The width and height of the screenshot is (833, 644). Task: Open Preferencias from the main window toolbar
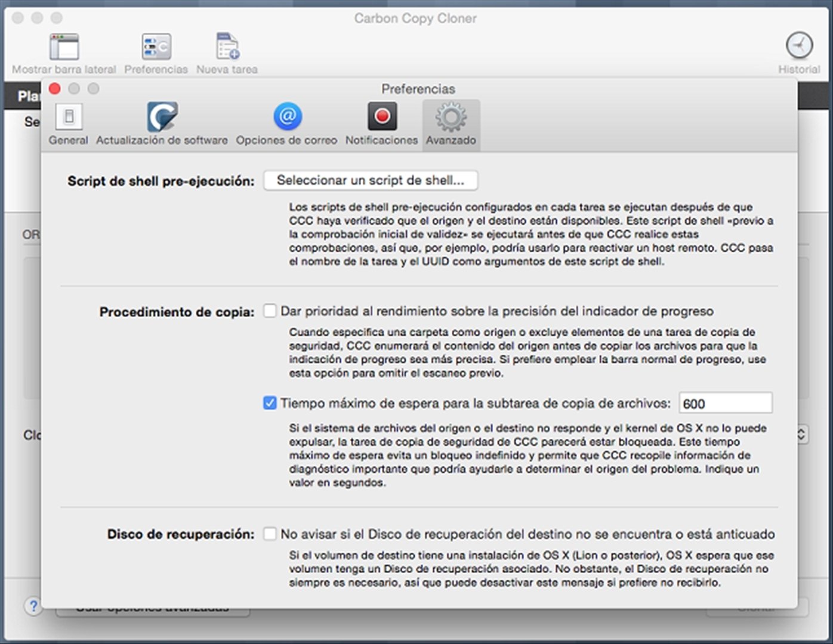[156, 47]
